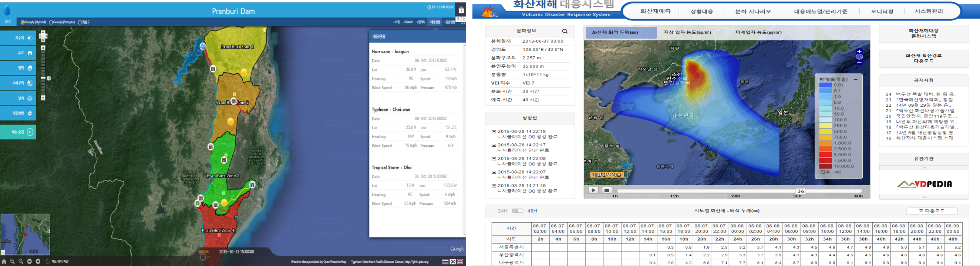Screen dimensions: 980x266
Task: Switch language with the UK flag icon
Action: coord(460,262)
